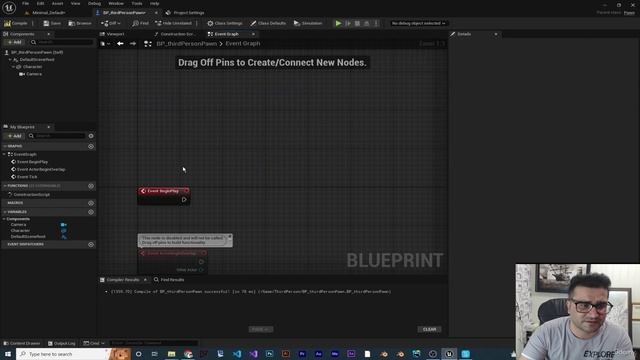
Task: Click the BP_thirdPersonPawn breadcrumb
Action: point(187,43)
